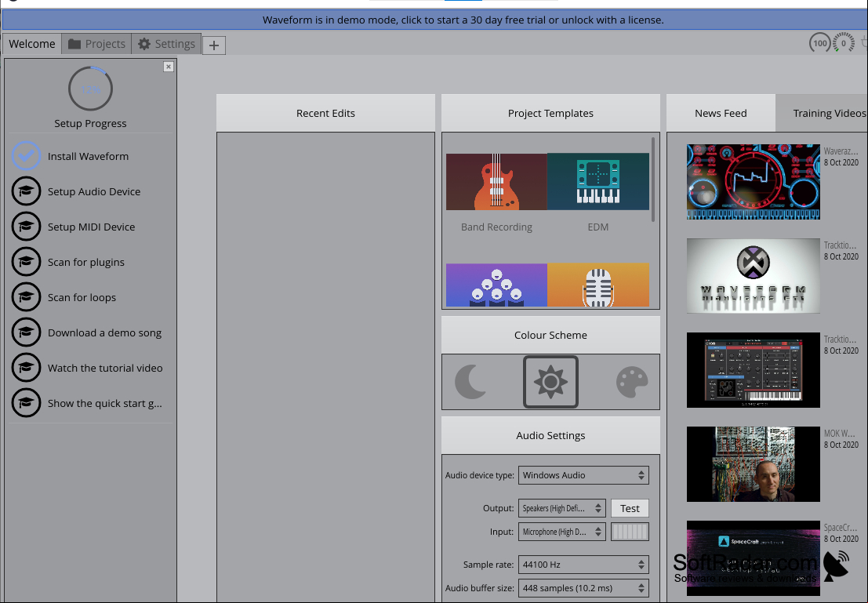868x603 pixels.
Task: Choose the orange microphone template thumbnail
Action: pyautogui.click(x=598, y=285)
